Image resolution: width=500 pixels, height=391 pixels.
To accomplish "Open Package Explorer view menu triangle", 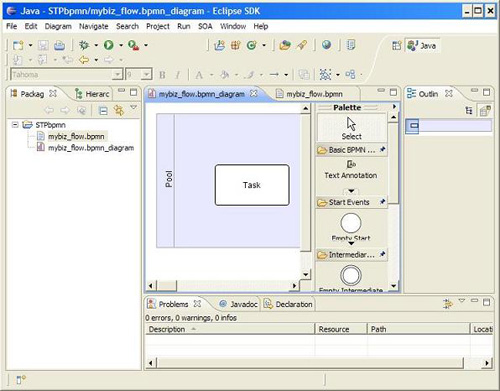I will click(134, 107).
